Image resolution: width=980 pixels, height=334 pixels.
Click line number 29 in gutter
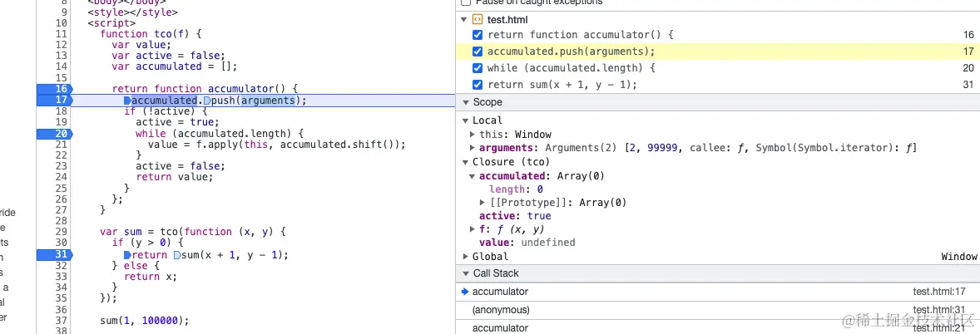tap(61, 232)
